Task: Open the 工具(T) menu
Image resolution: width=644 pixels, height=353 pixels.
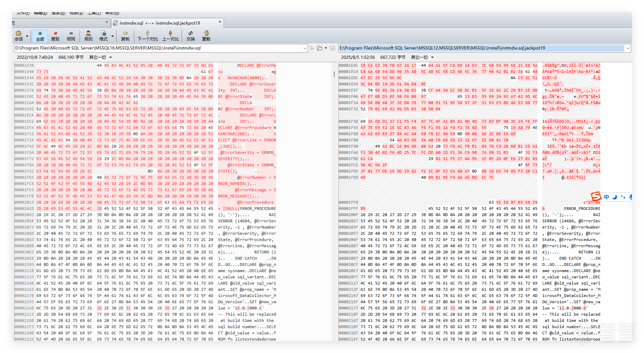Action: tap(94, 13)
